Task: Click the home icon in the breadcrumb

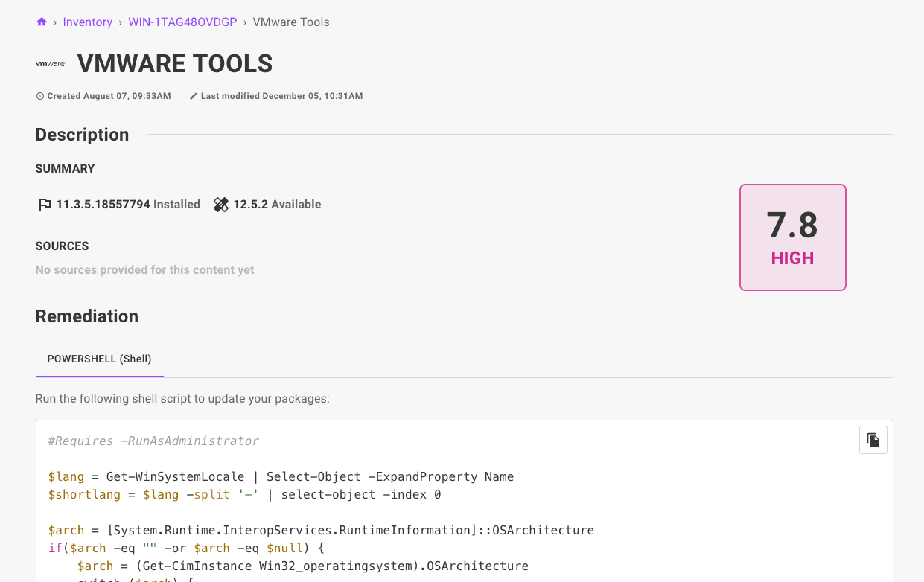Action: pyautogui.click(x=41, y=22)
